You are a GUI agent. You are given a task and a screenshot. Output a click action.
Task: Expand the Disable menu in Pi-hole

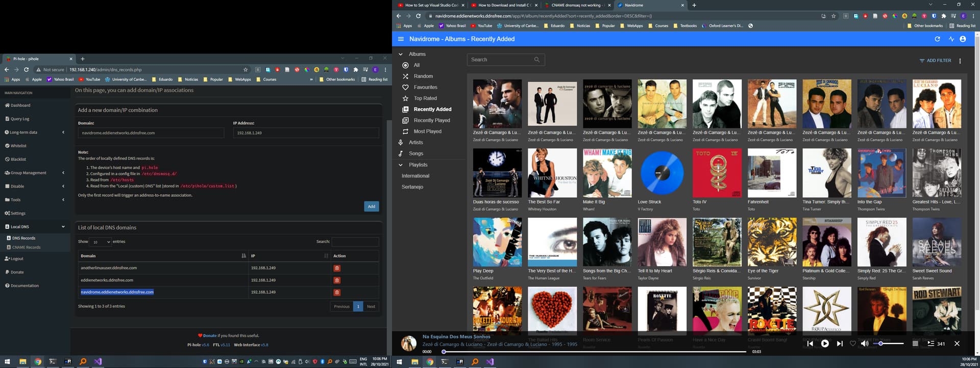(x=35, y=186)
